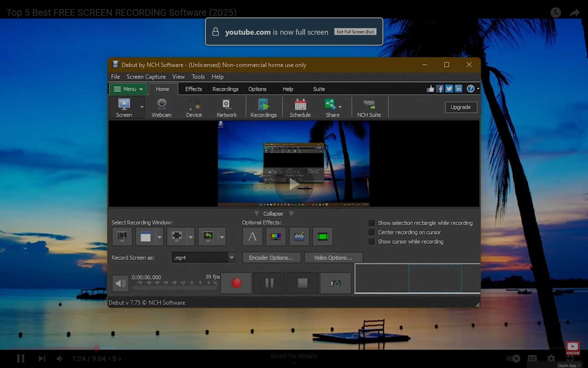588x368 pixels.
Task: Switch to the Options tab
Action: 257,89
